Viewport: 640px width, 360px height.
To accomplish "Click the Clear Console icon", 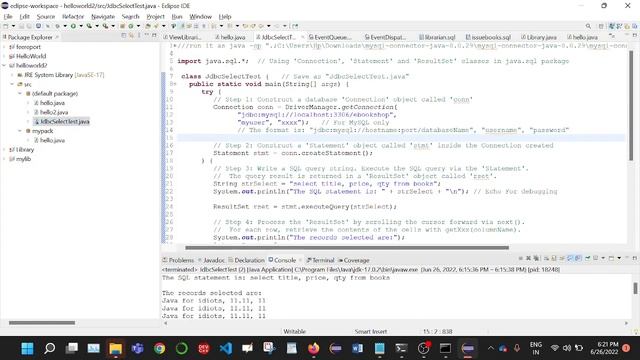I will click(x=546, y=258).
